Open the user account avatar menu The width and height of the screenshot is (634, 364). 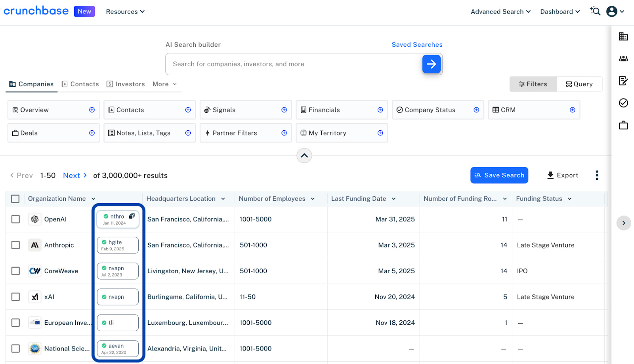615,11
